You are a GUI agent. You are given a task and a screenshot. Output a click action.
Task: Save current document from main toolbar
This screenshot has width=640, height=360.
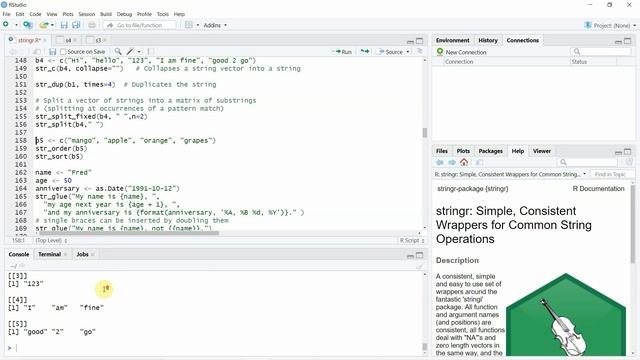pos(64,25)
